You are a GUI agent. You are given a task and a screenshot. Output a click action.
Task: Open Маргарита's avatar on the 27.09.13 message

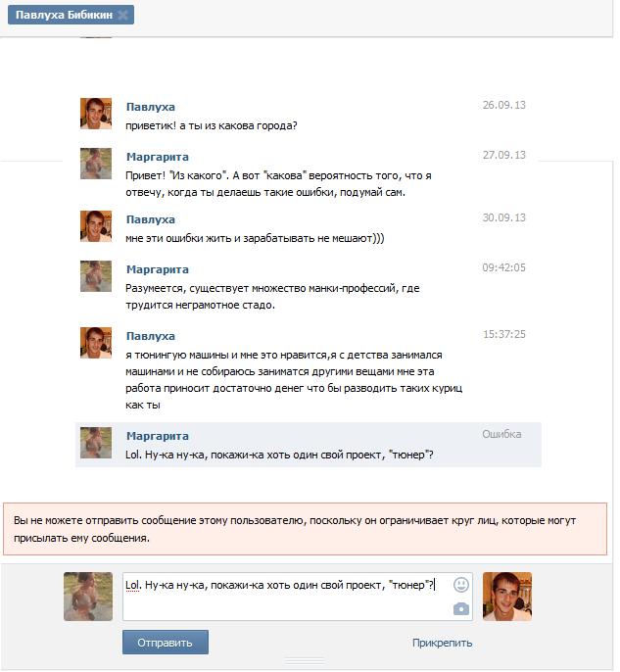(x=96, y=164)
